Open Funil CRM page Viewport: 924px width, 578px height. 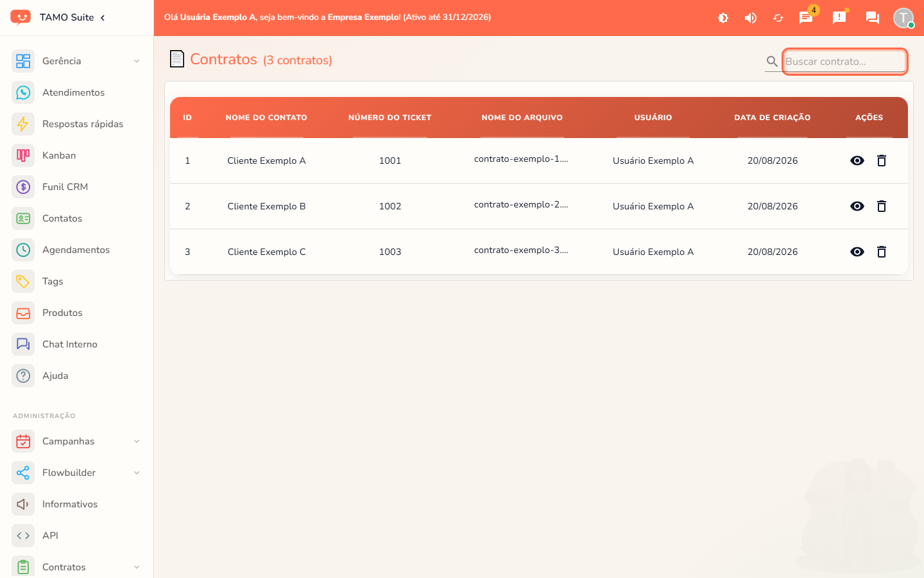(77, 187)
